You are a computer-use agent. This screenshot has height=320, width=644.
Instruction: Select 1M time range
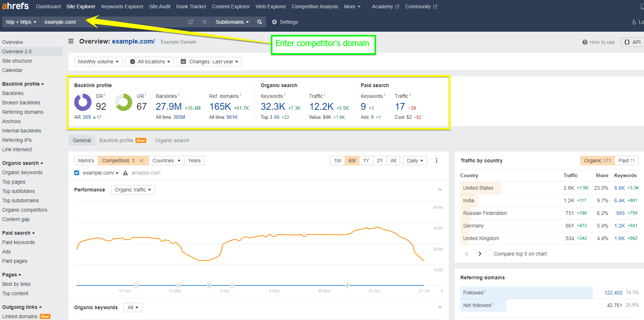(x=337, y=161)
